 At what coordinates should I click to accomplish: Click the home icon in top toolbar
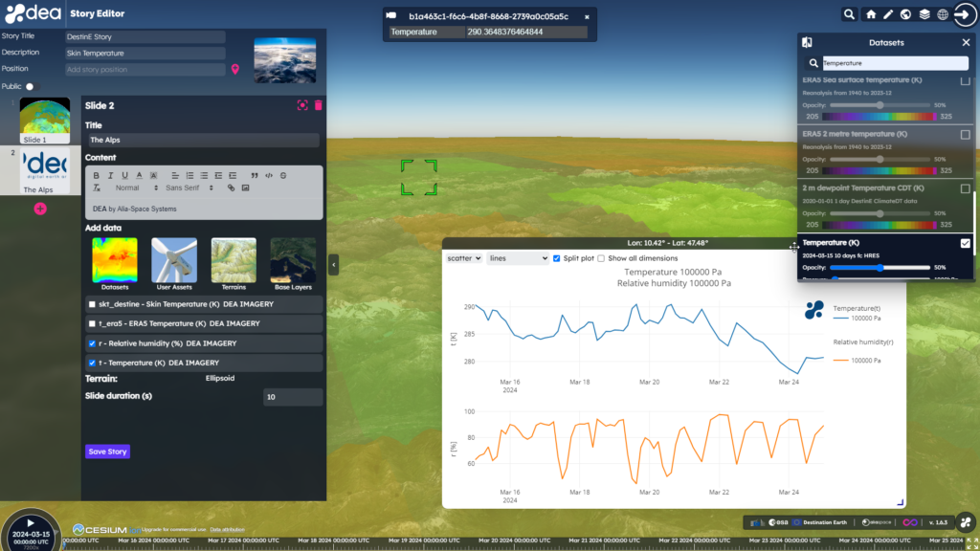click(x=870, y=14)
